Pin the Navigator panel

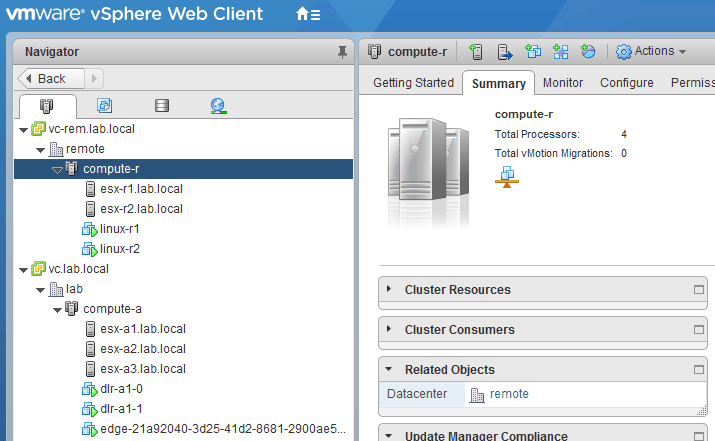coord(342,52)
